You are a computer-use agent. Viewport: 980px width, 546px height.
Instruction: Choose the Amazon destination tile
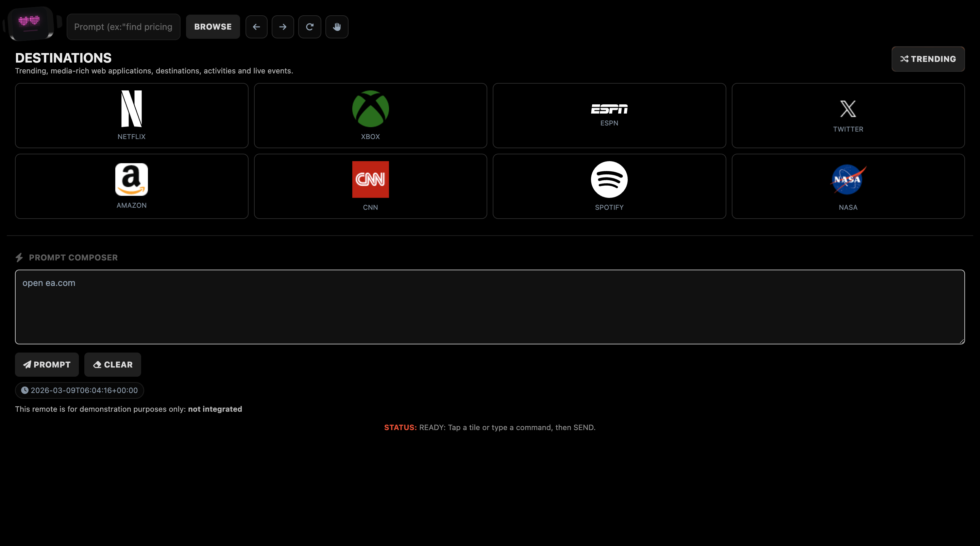131,186
